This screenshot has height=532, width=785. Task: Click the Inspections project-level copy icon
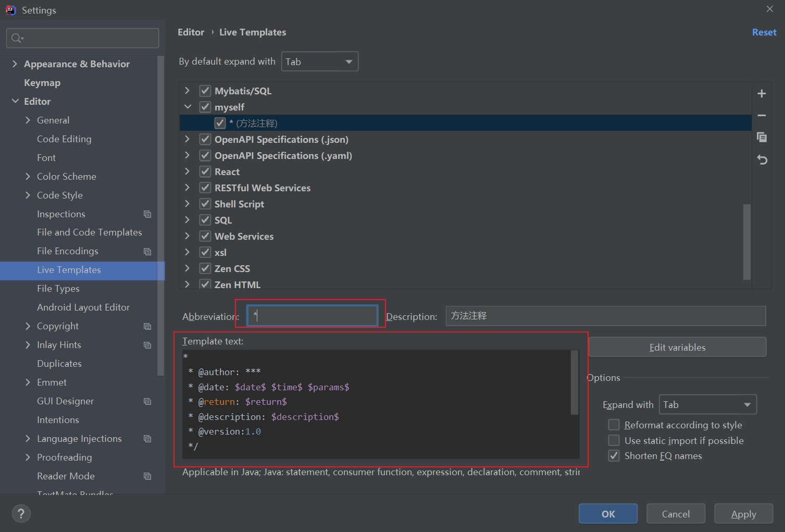[147, 214]
